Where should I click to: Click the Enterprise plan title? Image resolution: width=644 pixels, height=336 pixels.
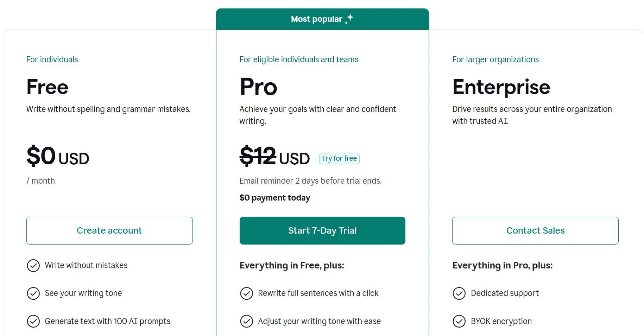501,87
